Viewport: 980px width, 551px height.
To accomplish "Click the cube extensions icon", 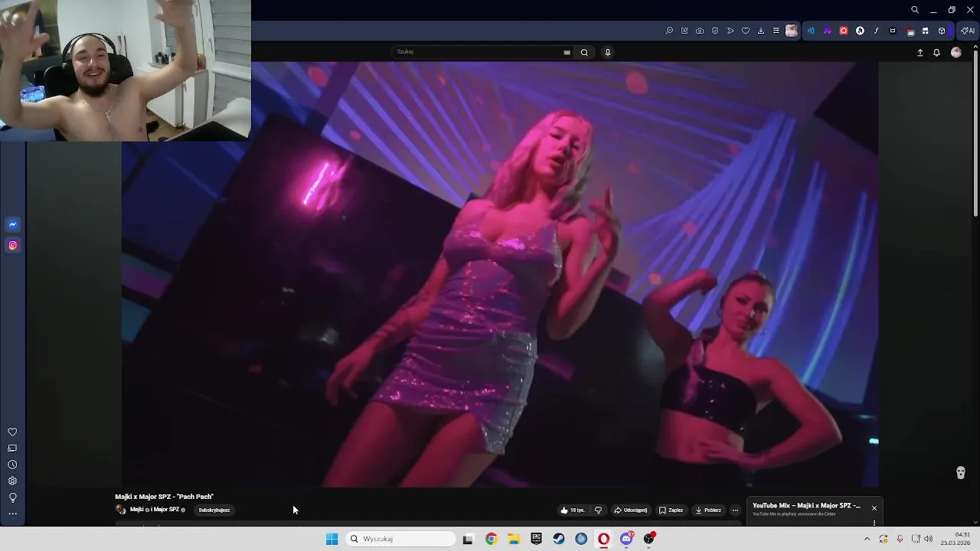I will 942,31.
